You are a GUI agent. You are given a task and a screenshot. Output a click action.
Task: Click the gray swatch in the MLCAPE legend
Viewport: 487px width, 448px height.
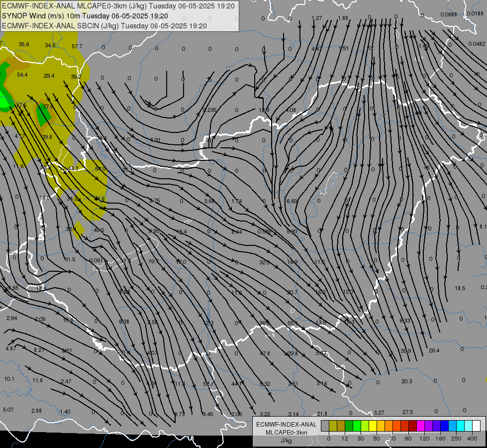pos(325,426)
